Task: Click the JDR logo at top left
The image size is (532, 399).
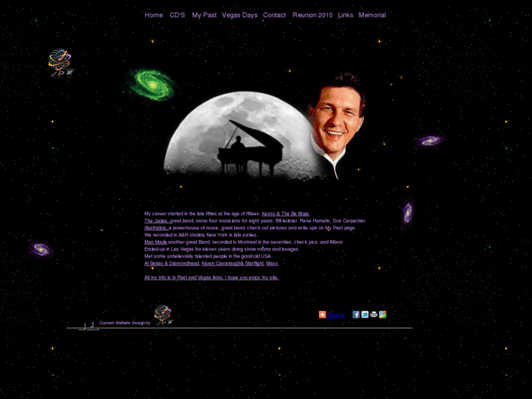Action: pyautogui.click(x=61, y=63)
